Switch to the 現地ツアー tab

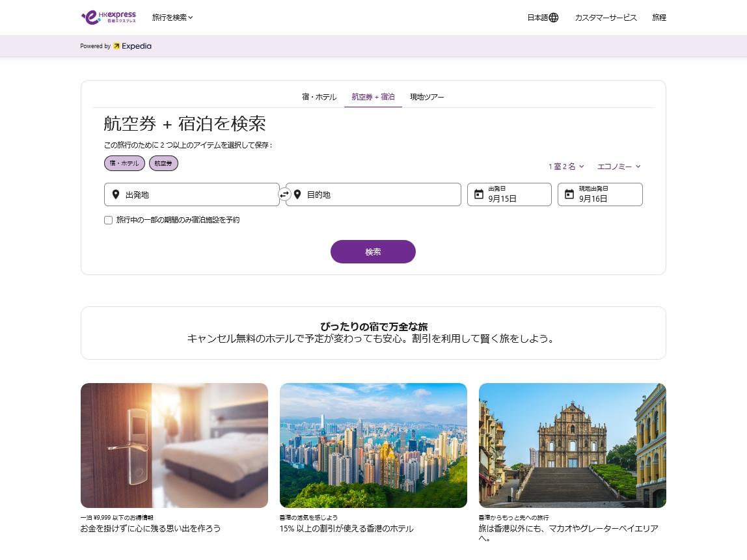click(x=427, y=97)
